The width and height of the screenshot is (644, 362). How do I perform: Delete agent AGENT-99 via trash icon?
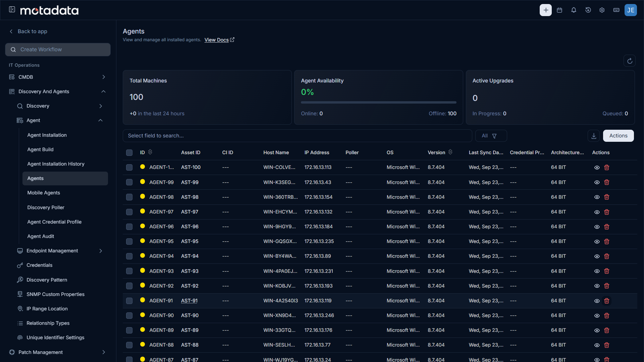(x=607, y=182)
